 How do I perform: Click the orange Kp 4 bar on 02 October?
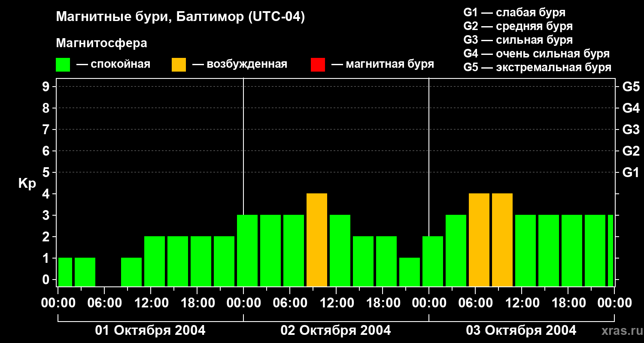click(317, 240)
